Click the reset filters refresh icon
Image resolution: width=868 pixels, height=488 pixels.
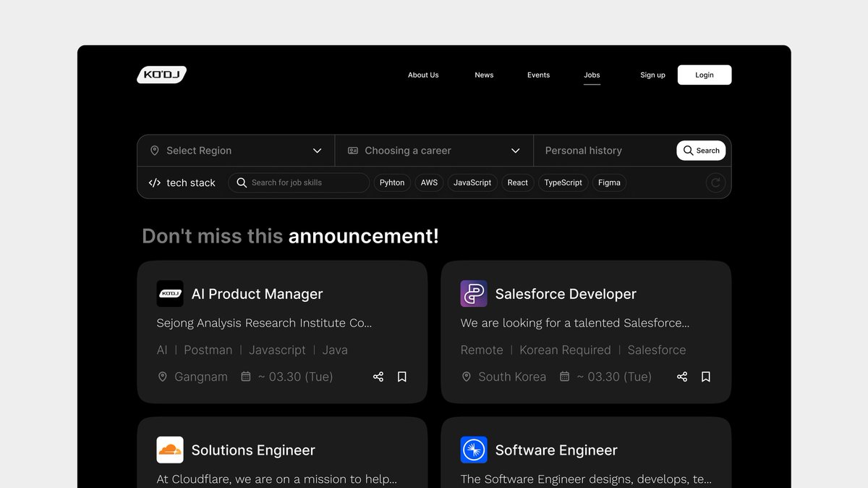pyautogui.click(x=715, y=182)
